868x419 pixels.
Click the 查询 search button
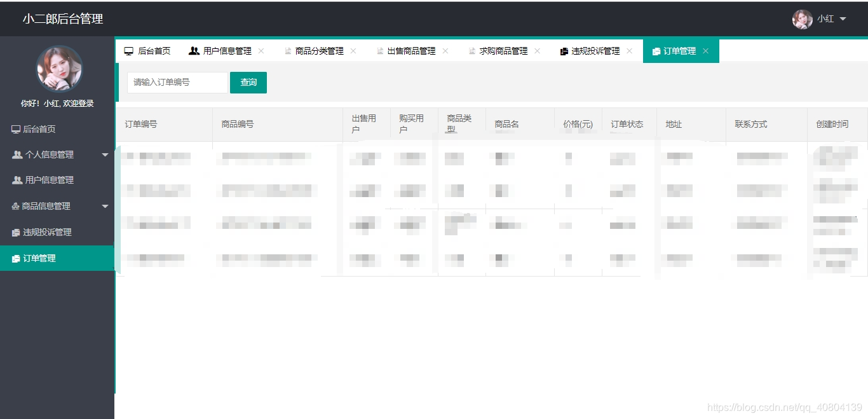click(248, 83)
